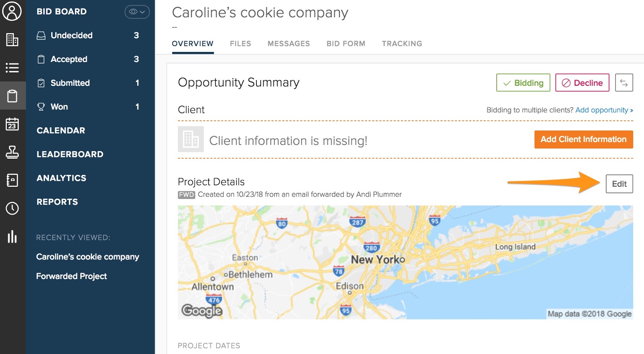Viewport: 644px width, 354px height.
Task: Open the address book contacts icon
Action: click(x=12, y=180)
